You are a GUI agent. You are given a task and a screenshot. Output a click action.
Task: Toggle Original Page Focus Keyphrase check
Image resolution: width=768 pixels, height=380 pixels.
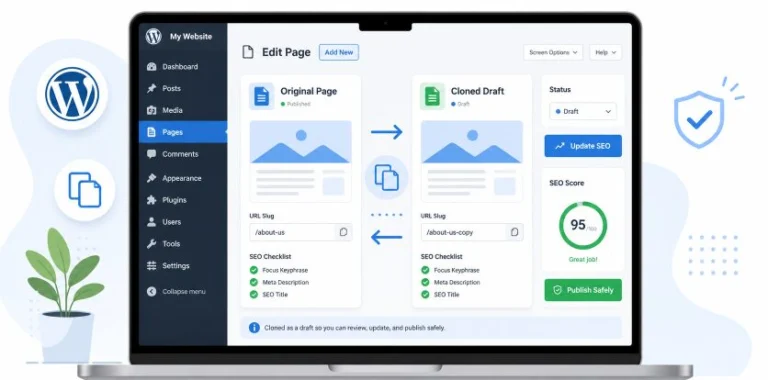coord(254,270)
